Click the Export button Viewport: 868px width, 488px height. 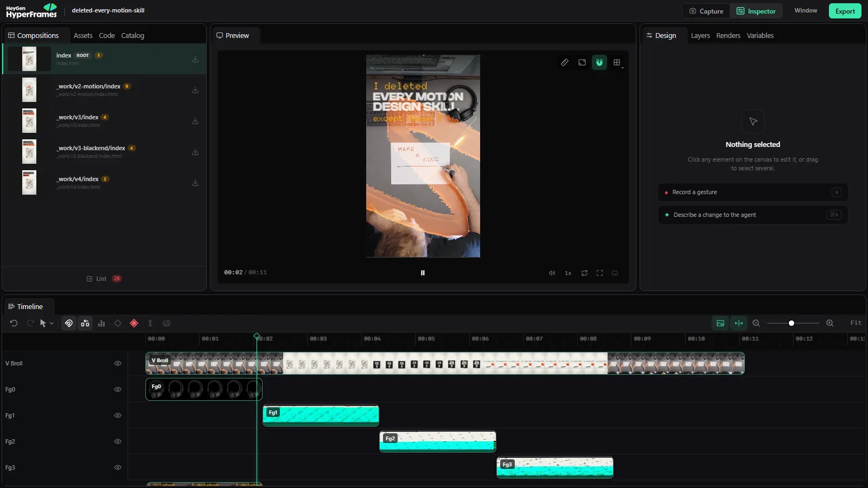[845, 11]
